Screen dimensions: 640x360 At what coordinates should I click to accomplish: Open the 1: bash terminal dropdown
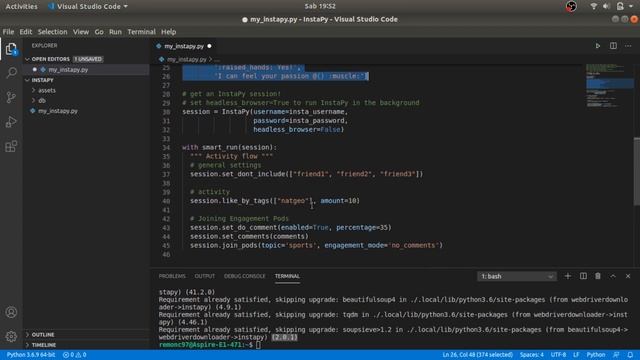[x=516, y=276]
